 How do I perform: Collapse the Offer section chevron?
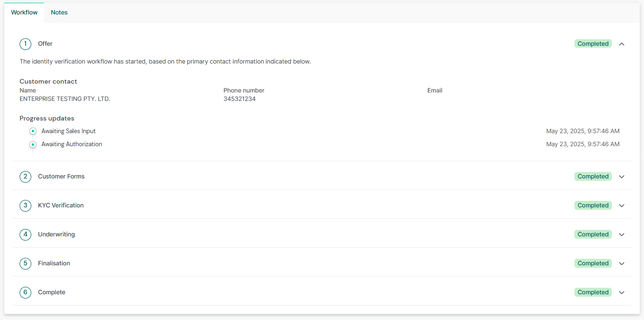(x=622, y=43)
